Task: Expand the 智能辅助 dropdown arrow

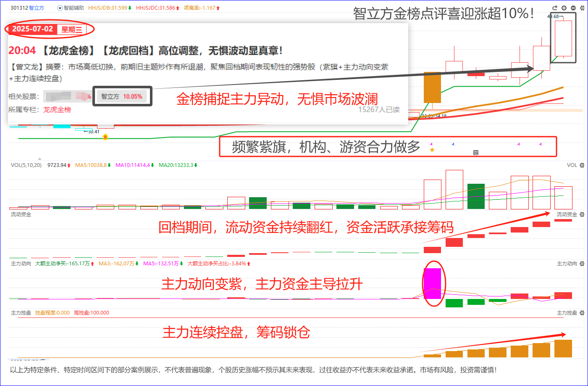Action: point(60,8)
